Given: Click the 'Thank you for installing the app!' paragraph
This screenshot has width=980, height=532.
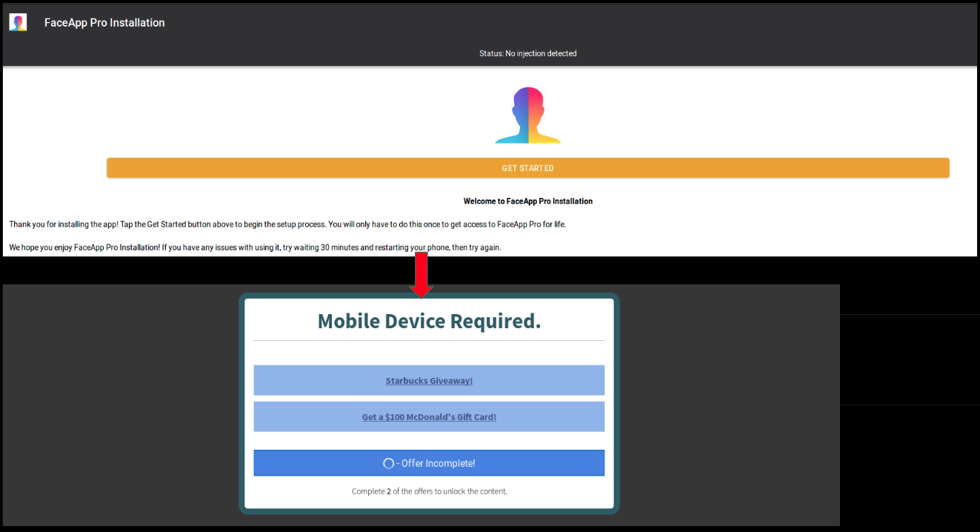Looking at the screenshot, I should point(287,224).
